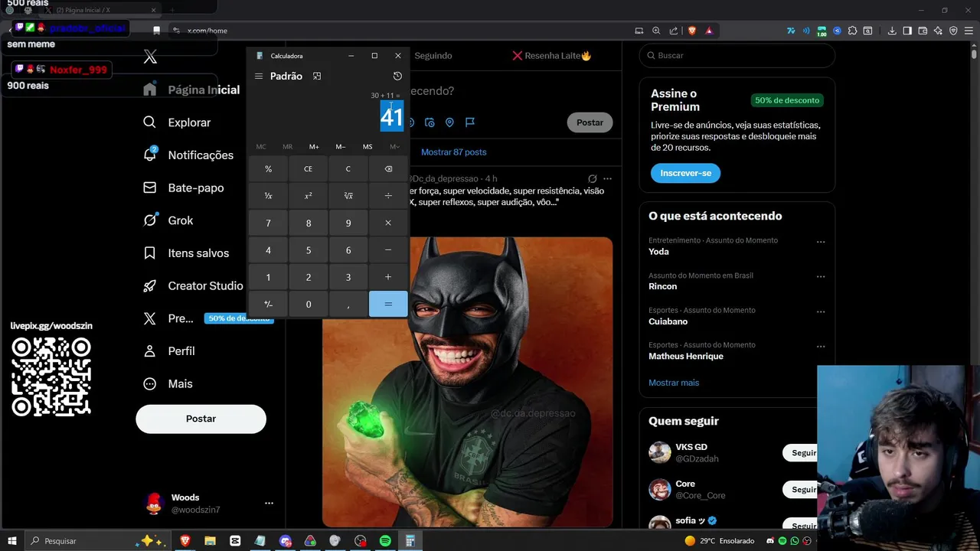Open options for Matheus Henrique trending topic

point(821,347)
